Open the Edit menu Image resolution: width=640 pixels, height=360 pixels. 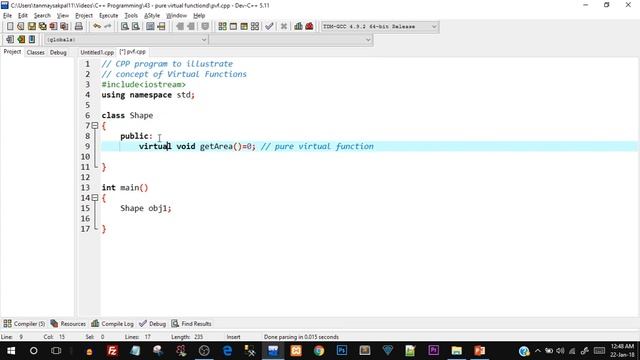[x=22, y=16]
